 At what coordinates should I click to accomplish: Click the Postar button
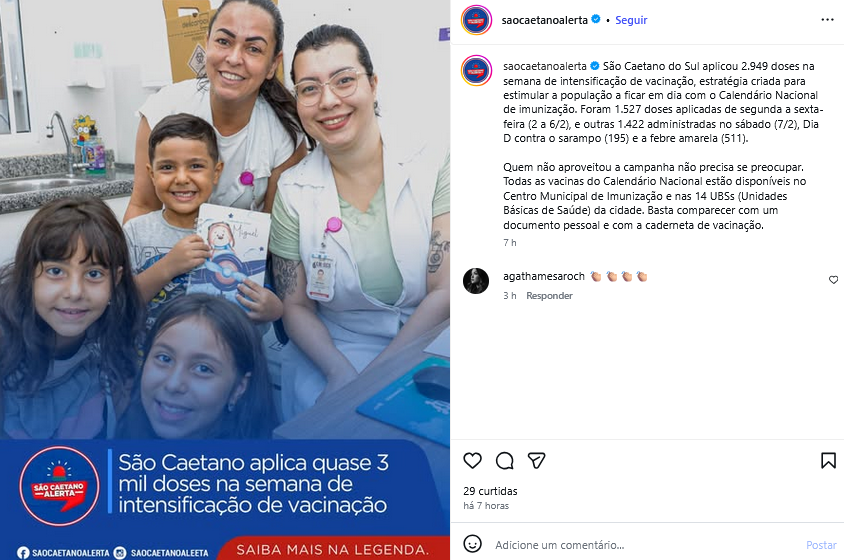pyautogui.click(x=821, y=545)
